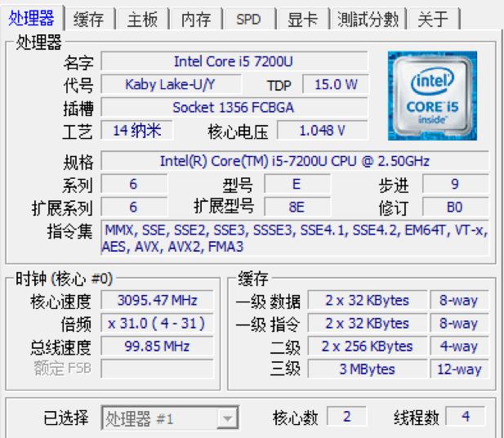Open the 关于 tab

[x=433, y=19]
